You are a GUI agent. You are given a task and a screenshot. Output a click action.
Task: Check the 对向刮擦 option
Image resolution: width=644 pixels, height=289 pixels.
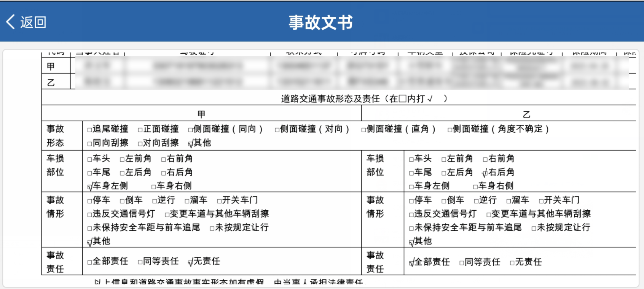click(140, 144)
